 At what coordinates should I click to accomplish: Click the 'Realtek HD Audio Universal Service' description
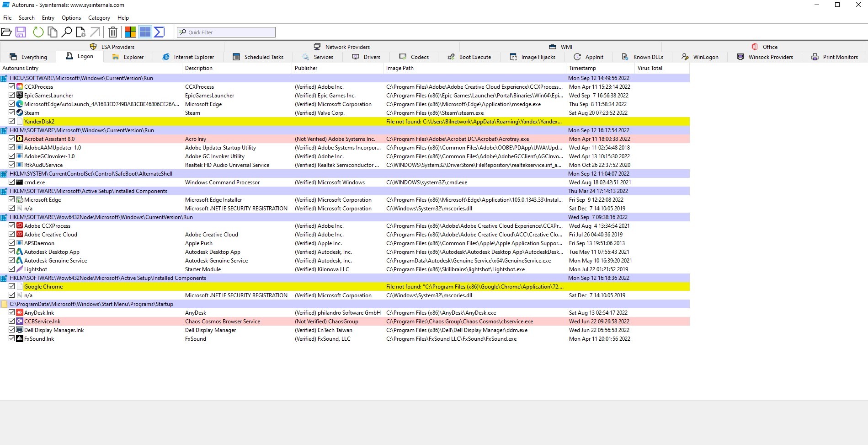[x=227, y=165]
